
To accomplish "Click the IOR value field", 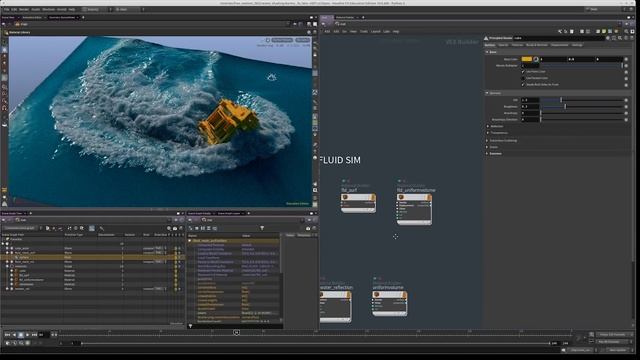I will pos(530,100).
